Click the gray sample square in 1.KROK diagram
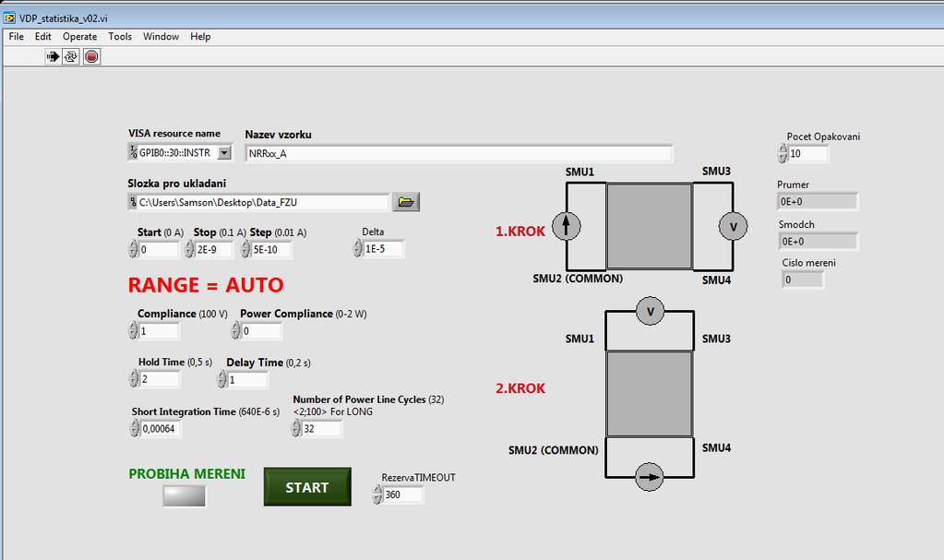944x560 pixels. pos(649,226)
